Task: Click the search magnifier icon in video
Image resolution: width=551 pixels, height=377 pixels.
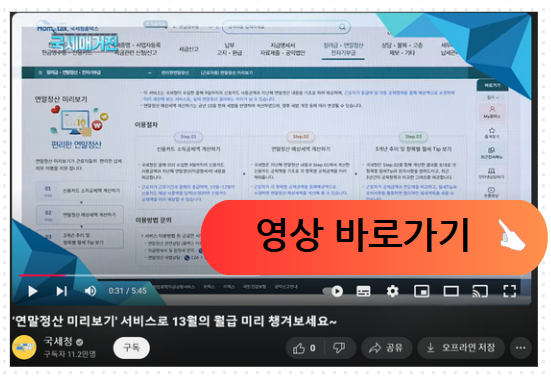Action: [342, 27]
